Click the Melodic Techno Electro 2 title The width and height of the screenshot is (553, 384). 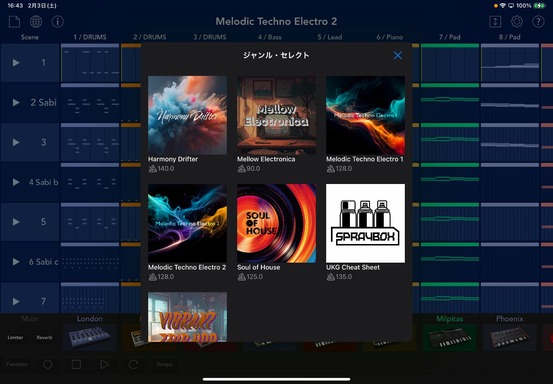click(x=187, y=267)
